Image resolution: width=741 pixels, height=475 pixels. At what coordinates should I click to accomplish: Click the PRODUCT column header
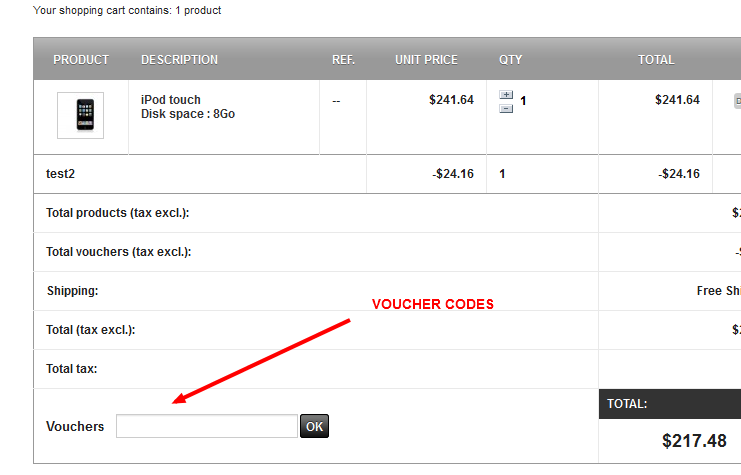point(81,60)
